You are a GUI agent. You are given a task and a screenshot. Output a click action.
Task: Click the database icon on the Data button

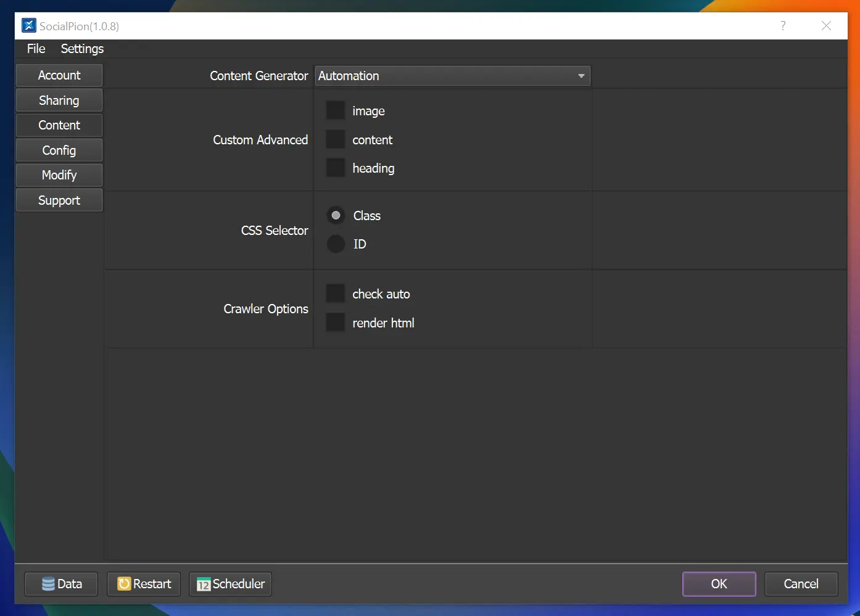click(x=48, y=584)
